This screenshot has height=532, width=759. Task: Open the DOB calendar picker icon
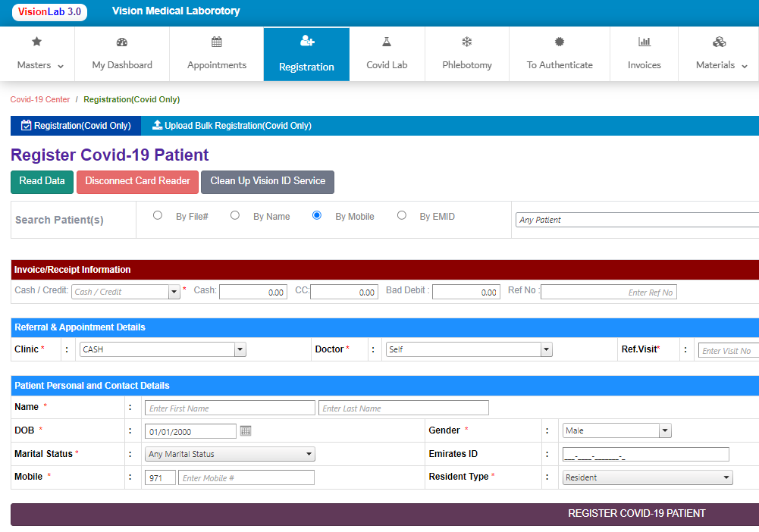(x=246, y=430)
